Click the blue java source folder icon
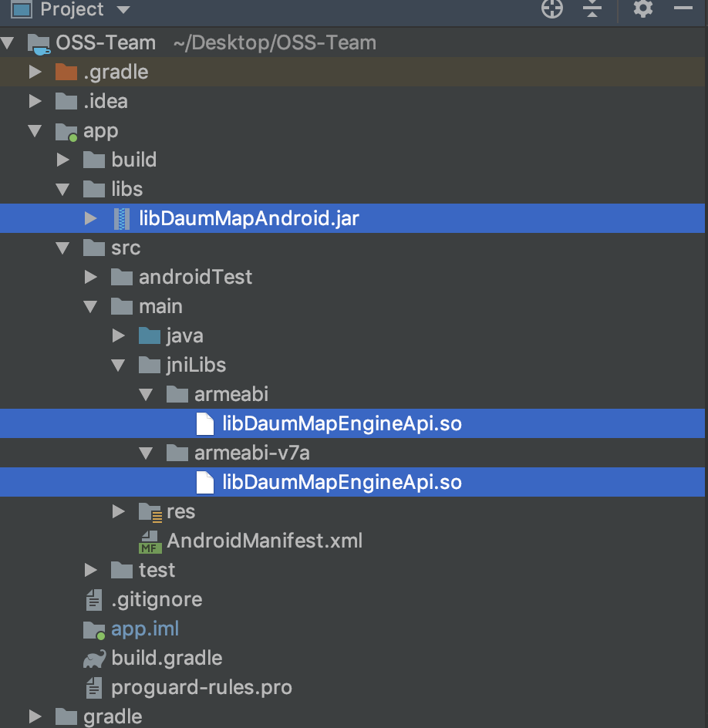The height and width of the screenshot is (728, 708). 150,335
